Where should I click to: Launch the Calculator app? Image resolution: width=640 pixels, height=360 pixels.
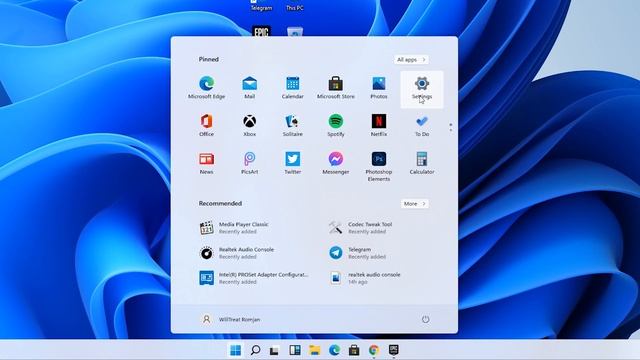[422, 163]
